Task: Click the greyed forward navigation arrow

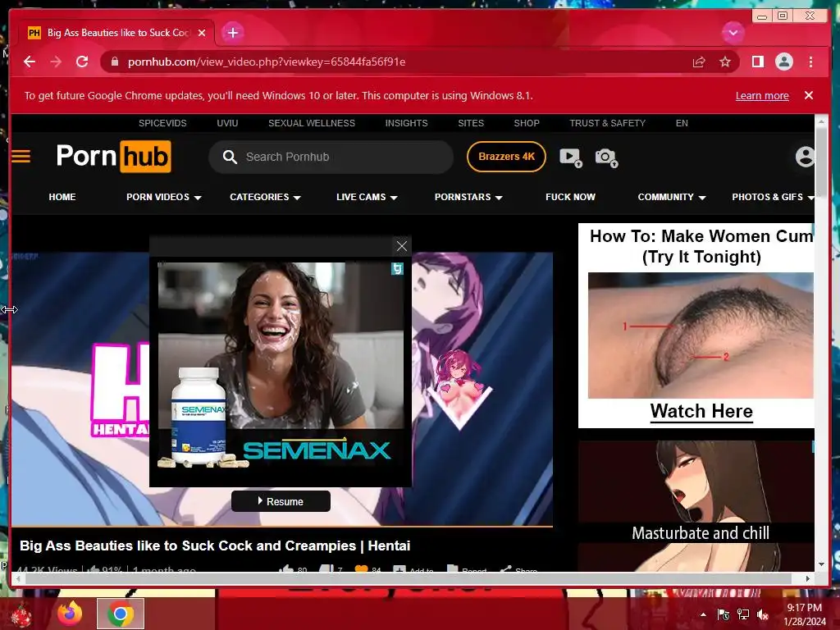Action: tap(56, 62)
